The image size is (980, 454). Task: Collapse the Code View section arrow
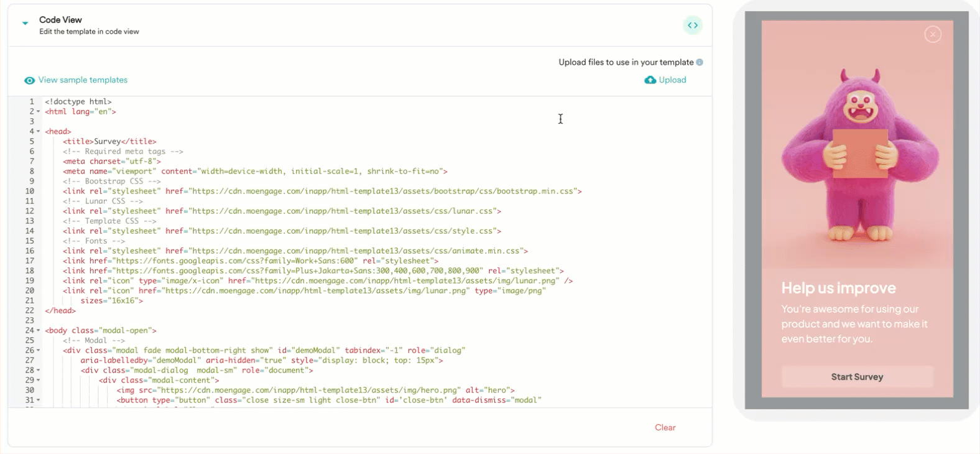[25, 24]
